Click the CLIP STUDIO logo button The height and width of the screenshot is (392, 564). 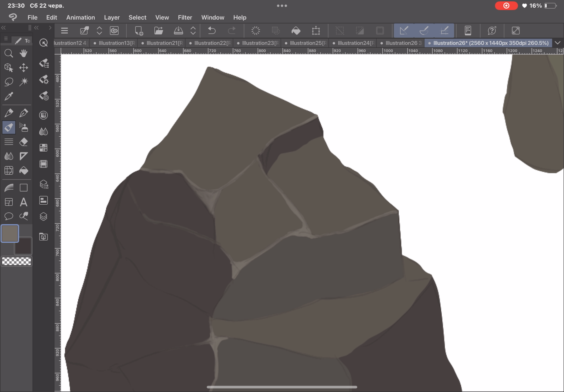[x=13, y=17]
